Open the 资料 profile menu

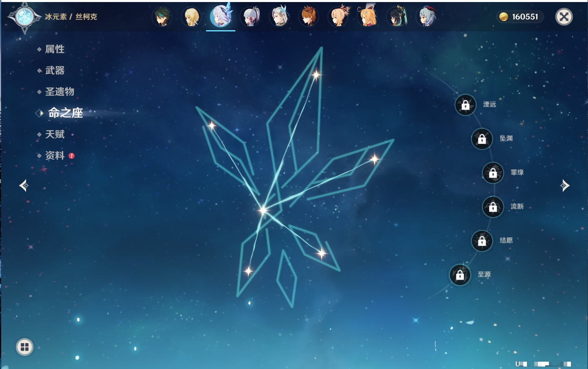pyautogui.click(x=55, y=155)
